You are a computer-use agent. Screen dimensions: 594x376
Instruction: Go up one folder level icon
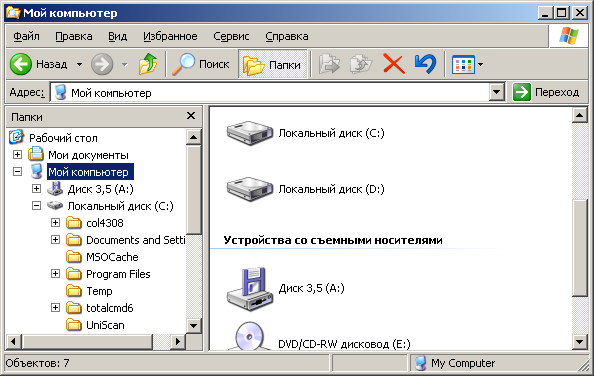[x=148, y=64]
